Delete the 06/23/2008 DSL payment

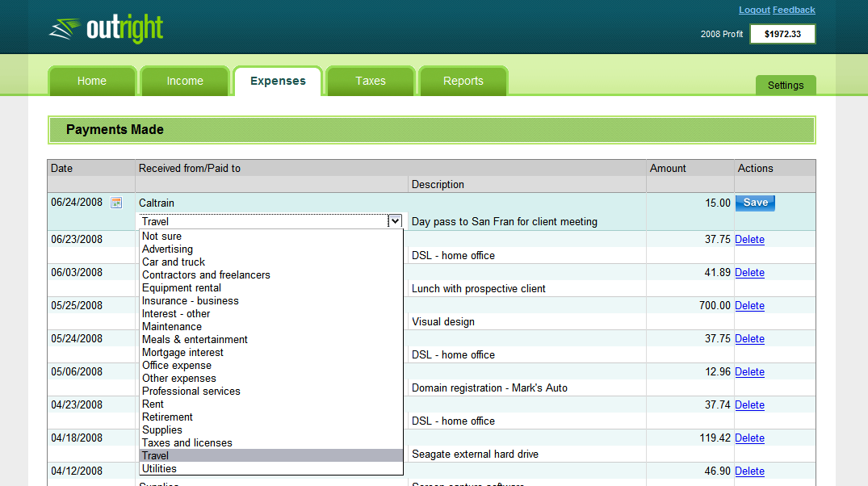tap(749, 240)
